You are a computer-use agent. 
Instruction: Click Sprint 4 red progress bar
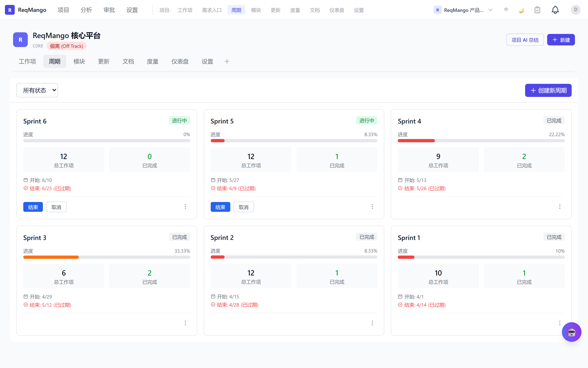point(416,141)
